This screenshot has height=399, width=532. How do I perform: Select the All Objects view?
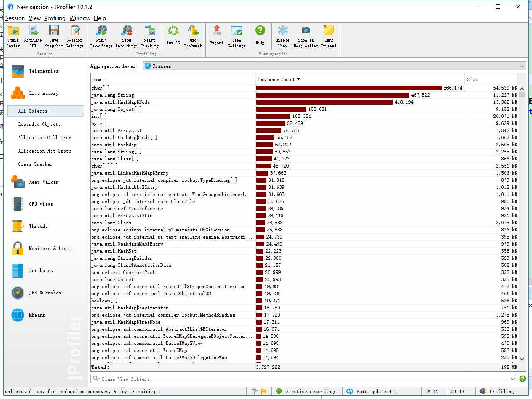tap(46, 111)
